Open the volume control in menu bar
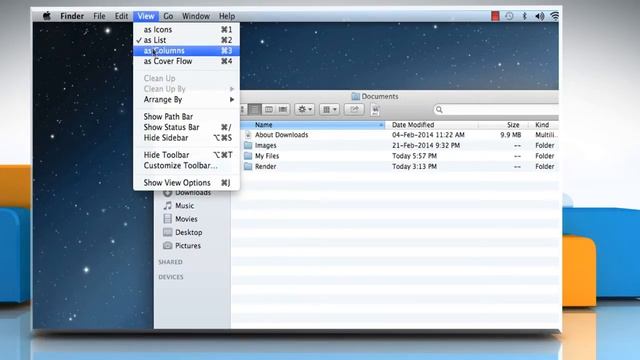Screen dimensions: 640x360 tap(540, 16)
